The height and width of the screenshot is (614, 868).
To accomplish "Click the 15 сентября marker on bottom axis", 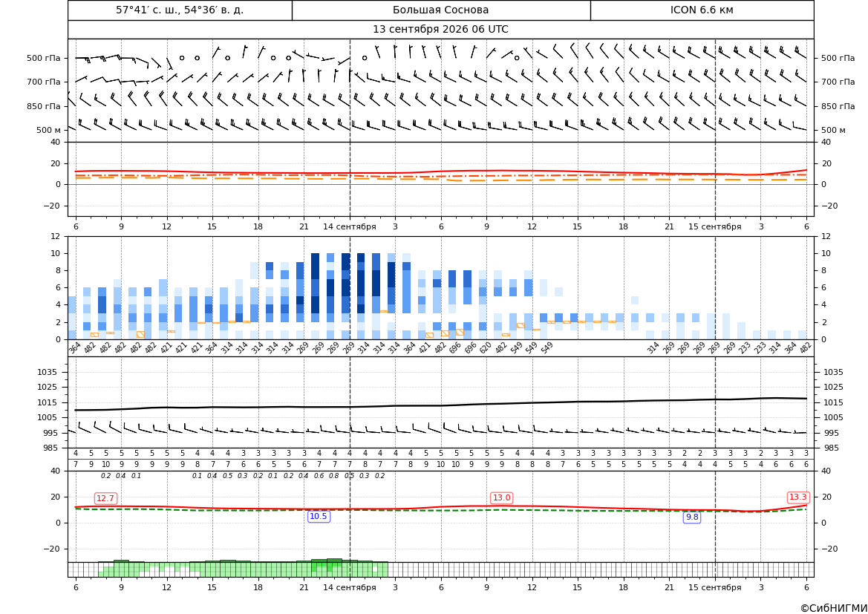I will click(714, 587).
